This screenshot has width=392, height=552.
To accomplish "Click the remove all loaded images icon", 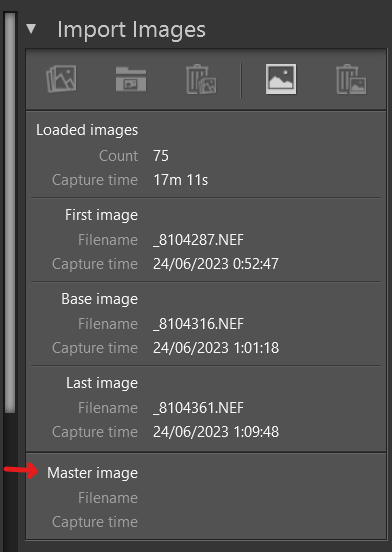I will click(201, 79).
